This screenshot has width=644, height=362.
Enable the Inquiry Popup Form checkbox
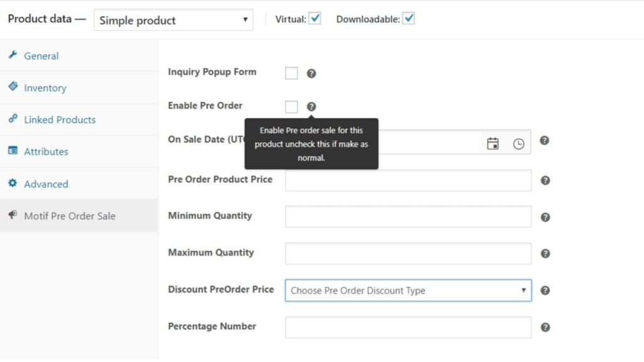tap(291, 73)
